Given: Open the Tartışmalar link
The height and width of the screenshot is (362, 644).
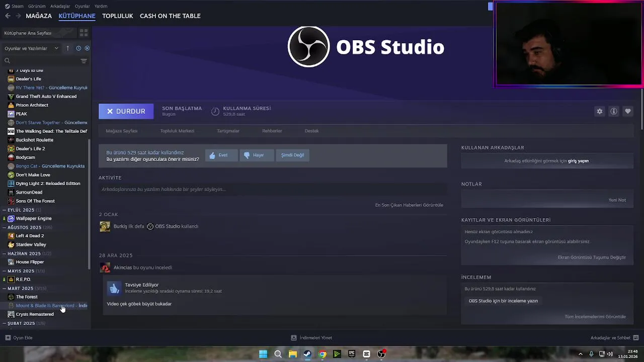Looking at the screenshot, I should click(x=228, y=131).
